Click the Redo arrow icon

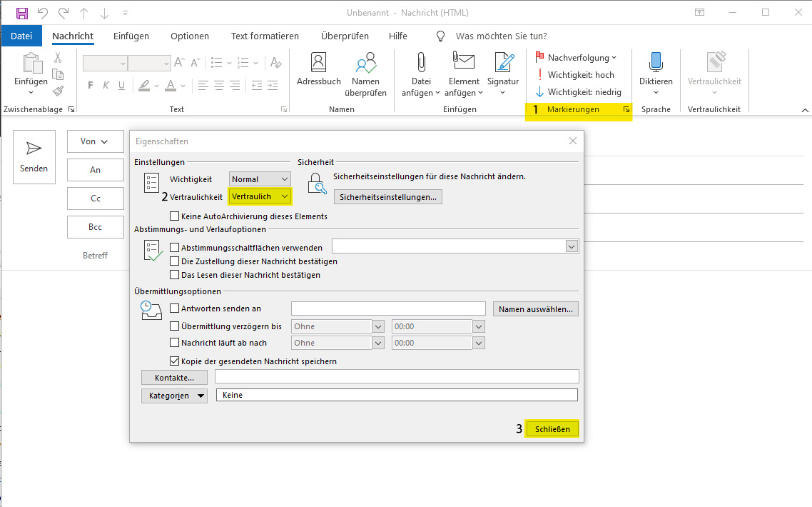[x=64, y=13]
